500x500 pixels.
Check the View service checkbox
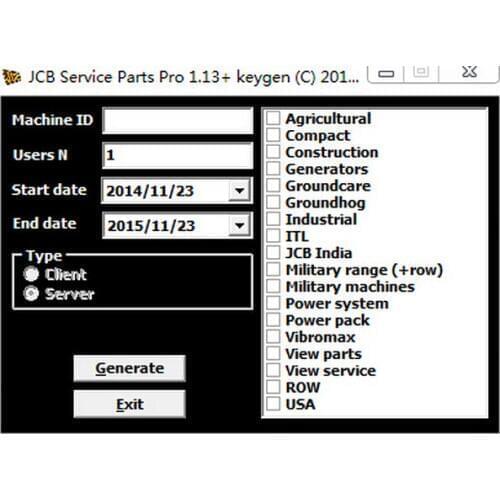pyautogui.click(x=273, y=370)
